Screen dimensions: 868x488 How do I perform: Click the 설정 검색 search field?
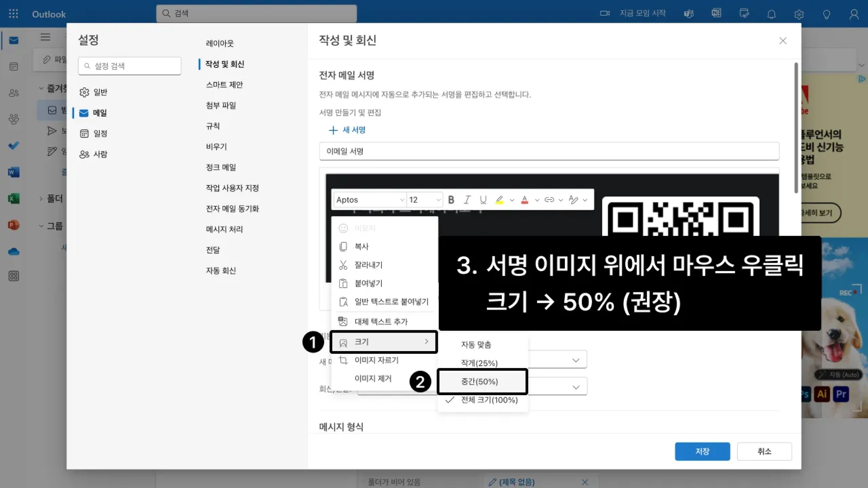pos(130,66)
